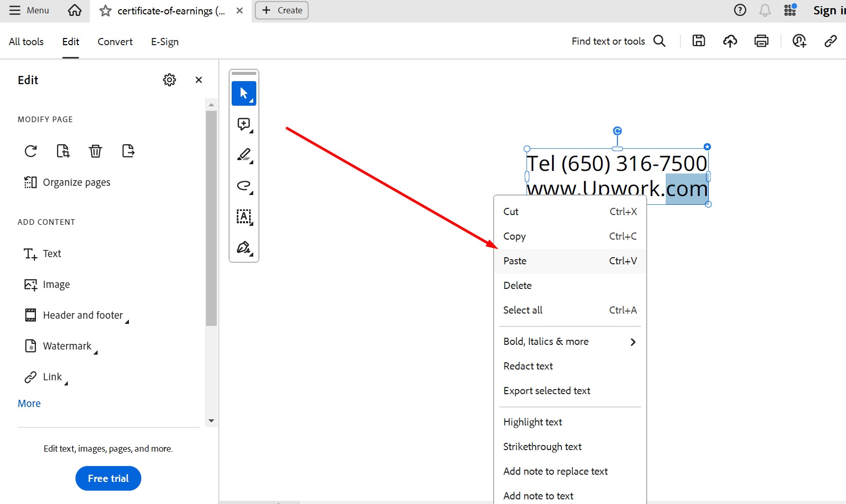
Task: Close the Edit panel
Action: tap(199, 80)
